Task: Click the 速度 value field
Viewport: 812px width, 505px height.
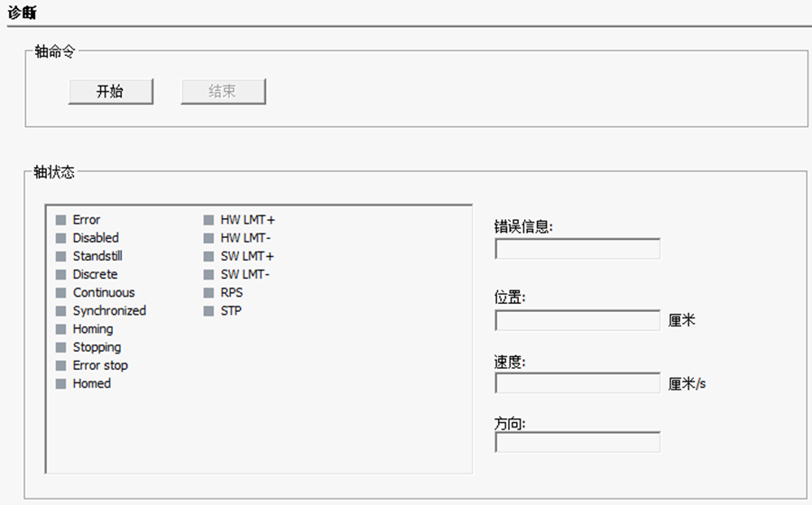Action: (x=577, y=383)
